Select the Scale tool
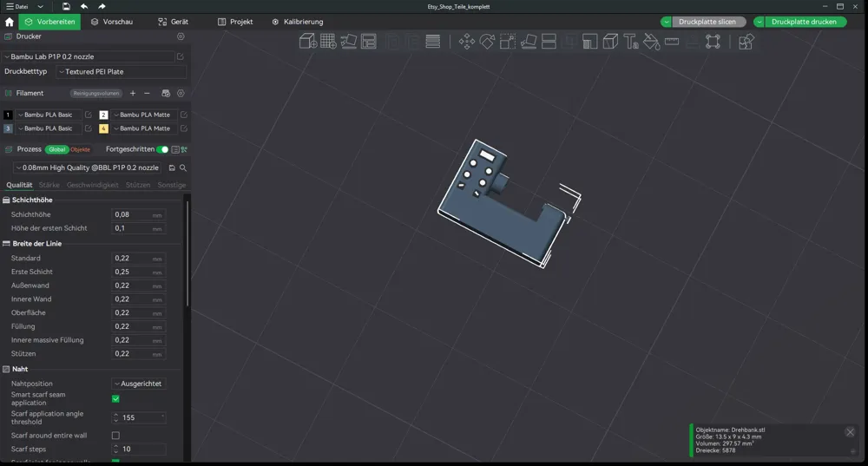 pos(508,42)
